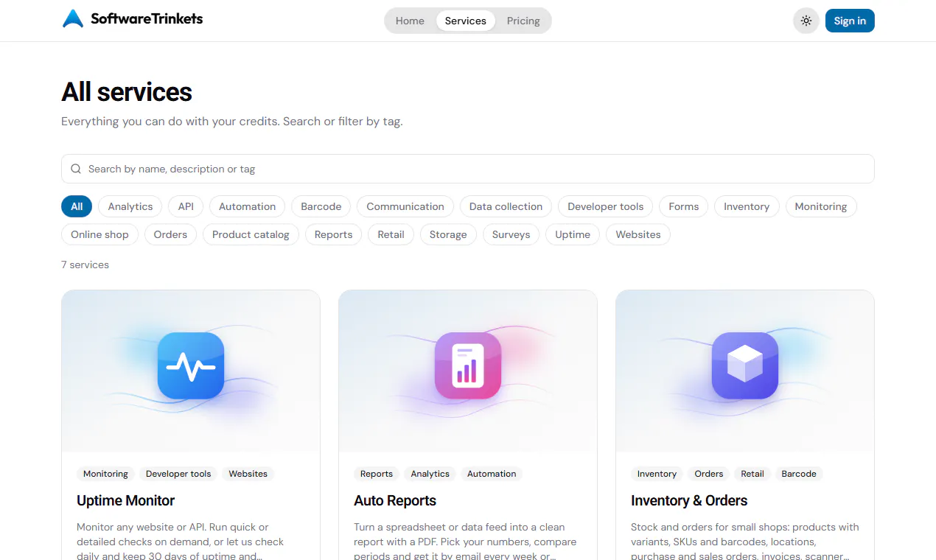Open the Inventory & Orders service title
The image size is (936, 560).
[x=689, y=501]
